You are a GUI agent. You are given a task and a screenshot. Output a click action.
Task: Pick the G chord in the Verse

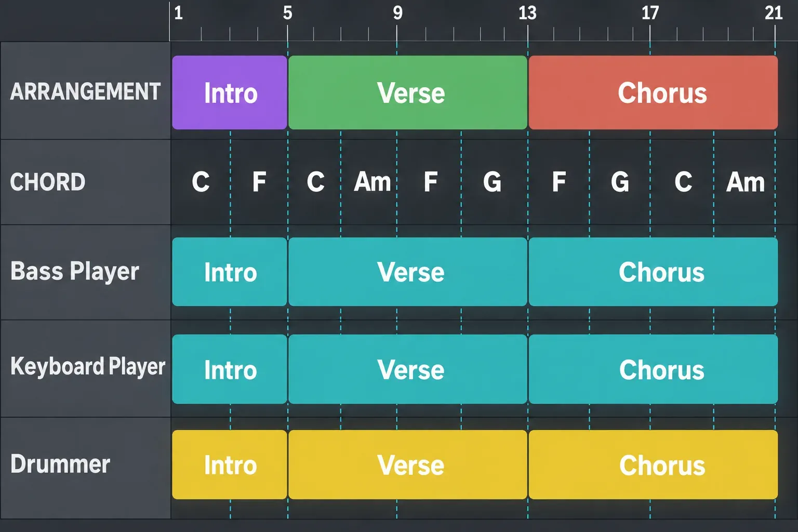click(x=492, y=182)
